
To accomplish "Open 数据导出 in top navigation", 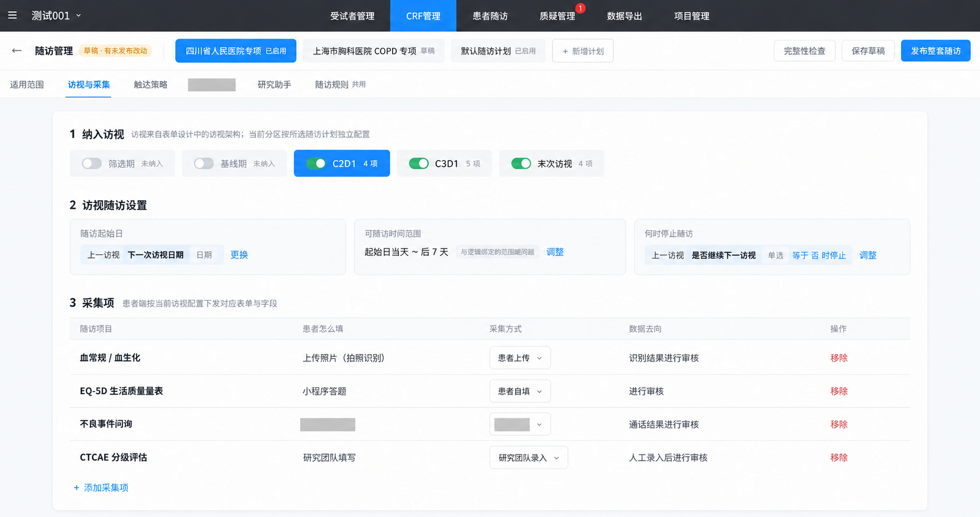I will pyautogui.click(x=624, y=16).
